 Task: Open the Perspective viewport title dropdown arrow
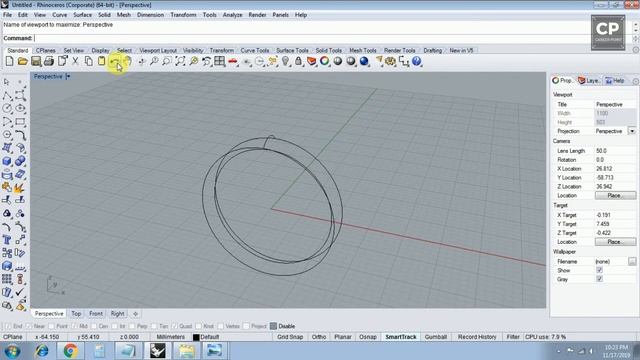[x=68, y=76]
